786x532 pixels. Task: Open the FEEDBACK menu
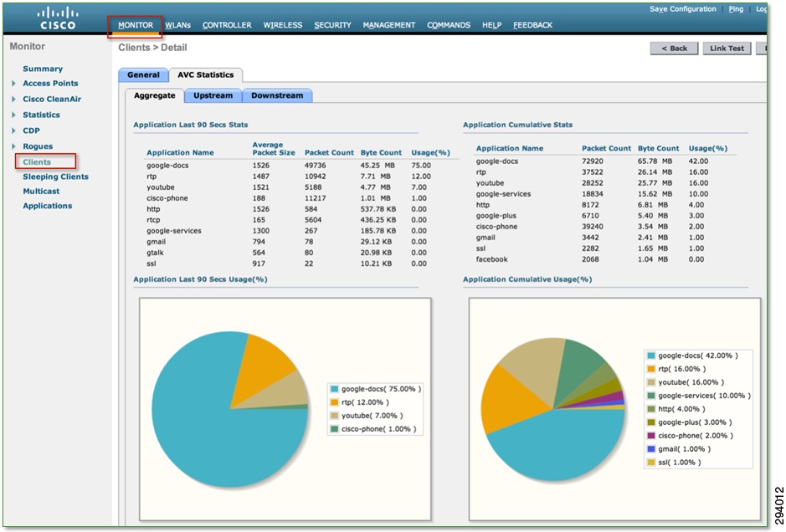pos(533,25)
